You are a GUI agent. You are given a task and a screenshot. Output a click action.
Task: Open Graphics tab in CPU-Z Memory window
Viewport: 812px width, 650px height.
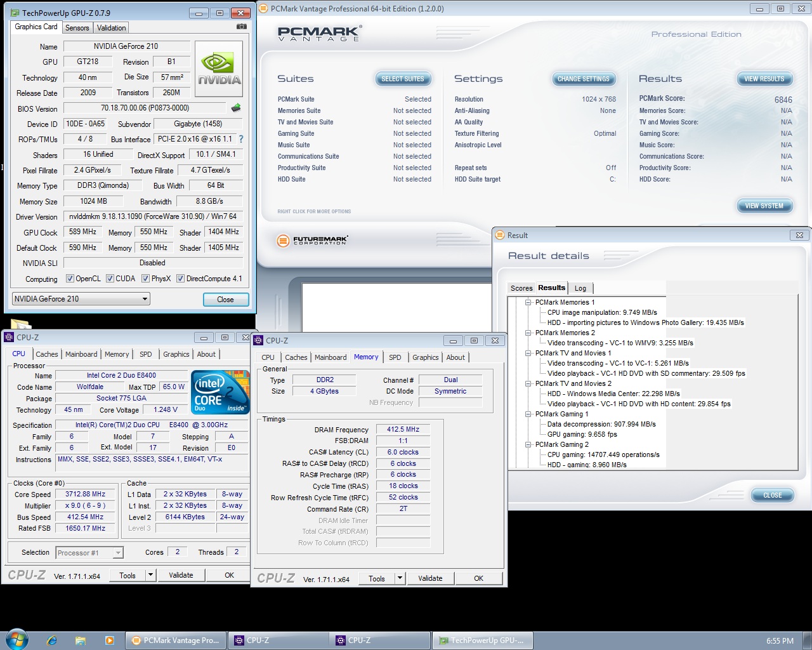(426, 357)
